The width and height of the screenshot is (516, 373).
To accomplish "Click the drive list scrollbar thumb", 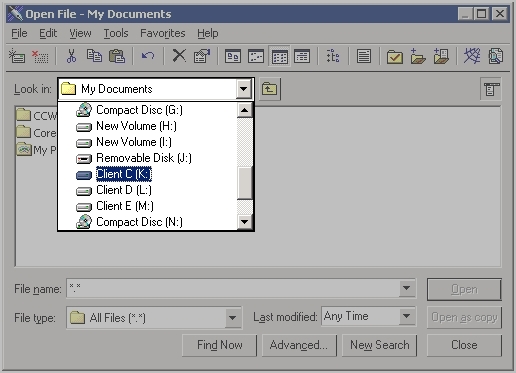I will [245, 183].
